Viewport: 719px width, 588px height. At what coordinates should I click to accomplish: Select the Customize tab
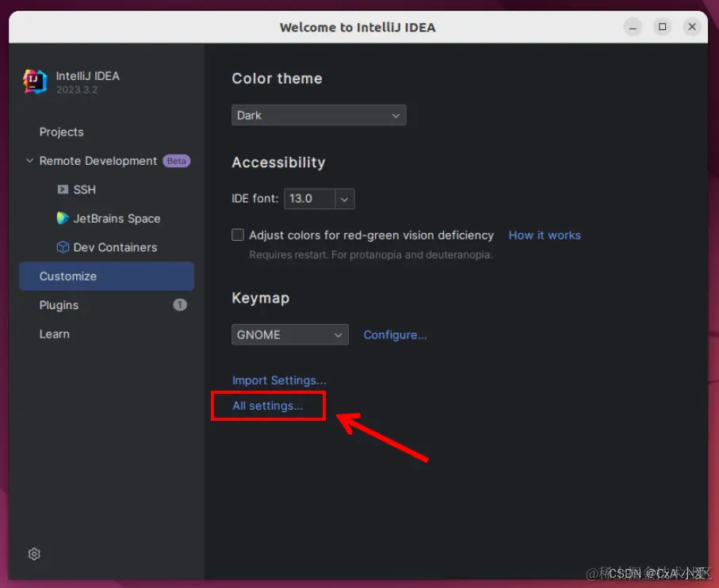pyautogui.click(x=106, y=277)
